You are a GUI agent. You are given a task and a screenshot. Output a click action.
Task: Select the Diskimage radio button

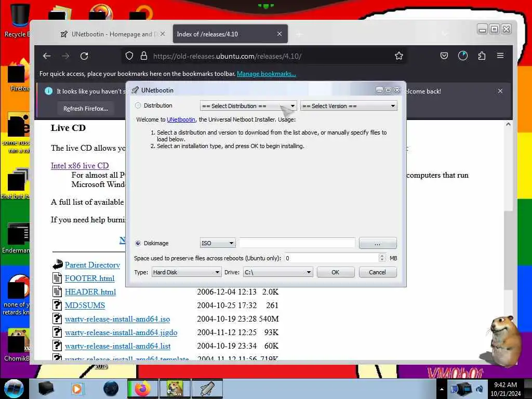(x=138, y=243)
